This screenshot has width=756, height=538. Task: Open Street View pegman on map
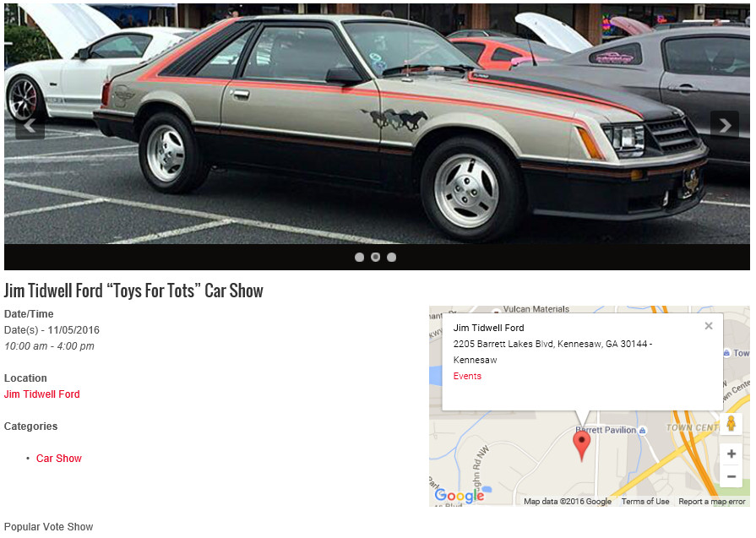pyautogui.click(x=731, y=424)
